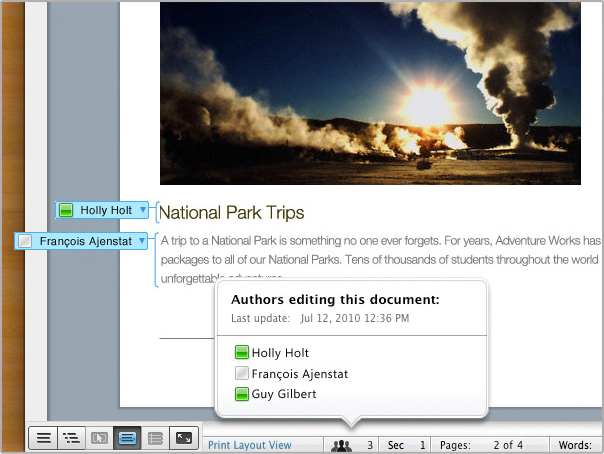Click the Print Layout View status text
Screen dimensions: 604x454
[250, 445]
